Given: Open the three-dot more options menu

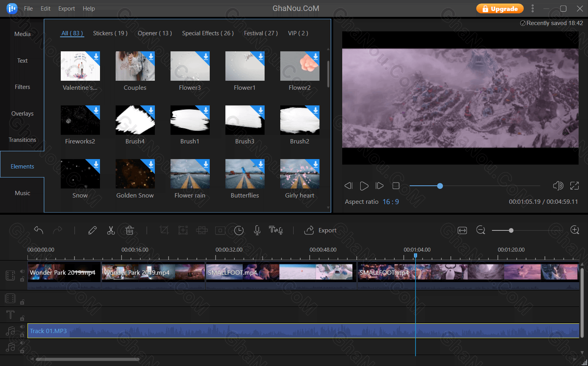Looking at the screenshot, I should coord(532,8).
